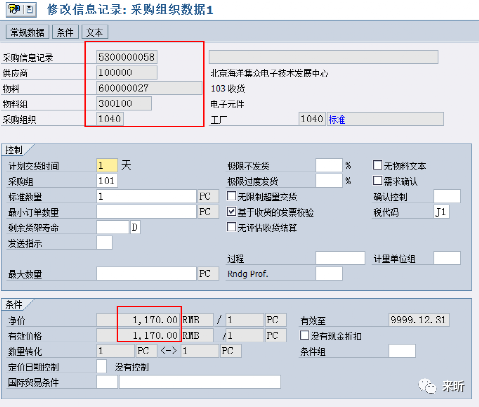Click the material description 103 收货
This screenshot has height=407, width=479.
pyautogui.click(x=228, y=88)
